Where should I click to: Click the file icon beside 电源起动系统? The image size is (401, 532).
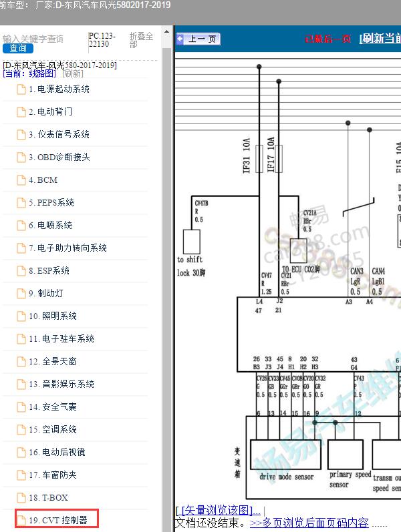(x=21, y=89)
